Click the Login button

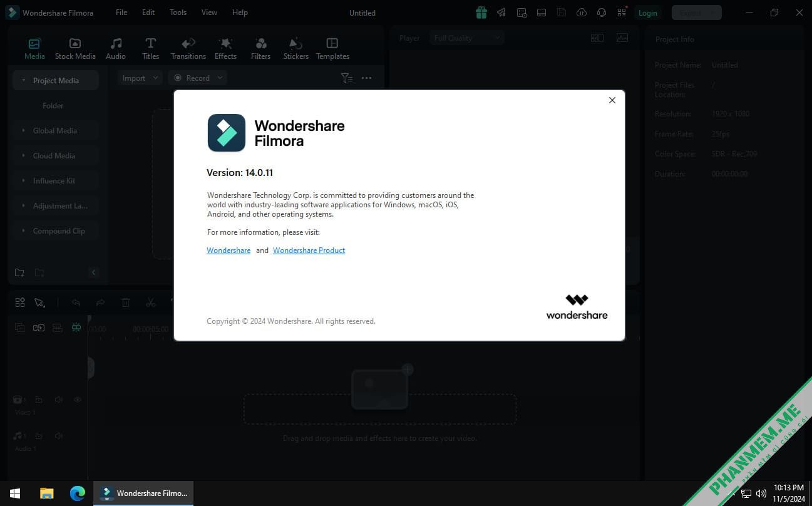pos(648,13)
